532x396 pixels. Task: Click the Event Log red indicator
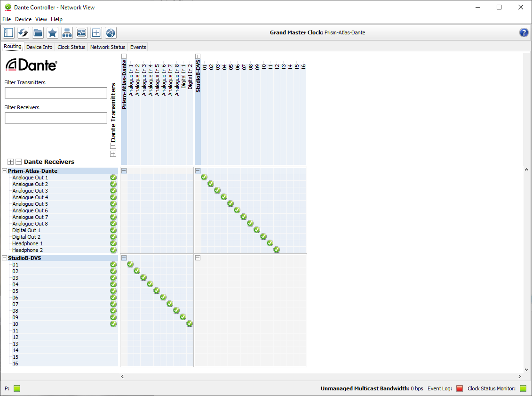click(x=460, y=388)
